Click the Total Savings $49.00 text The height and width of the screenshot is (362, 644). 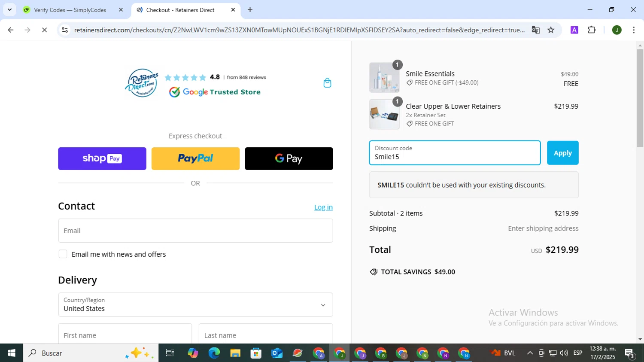tap(418, 272)
